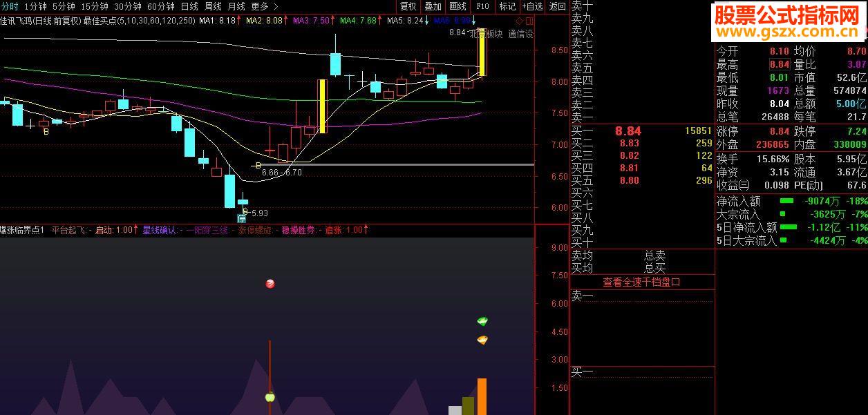Screen dimensions: 868x415
Task: Select the 1分钟 period tab
Action: [x=35, y=6]
